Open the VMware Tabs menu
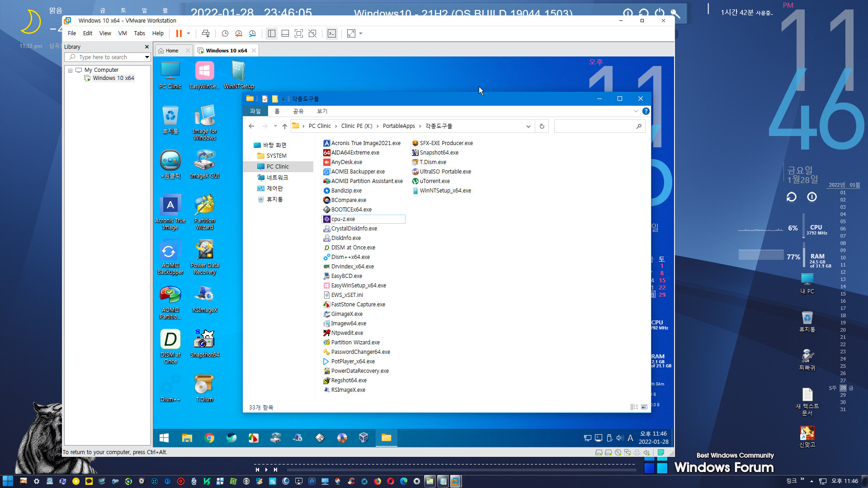This screenshot has width=868, height=488. coord(139,33)
